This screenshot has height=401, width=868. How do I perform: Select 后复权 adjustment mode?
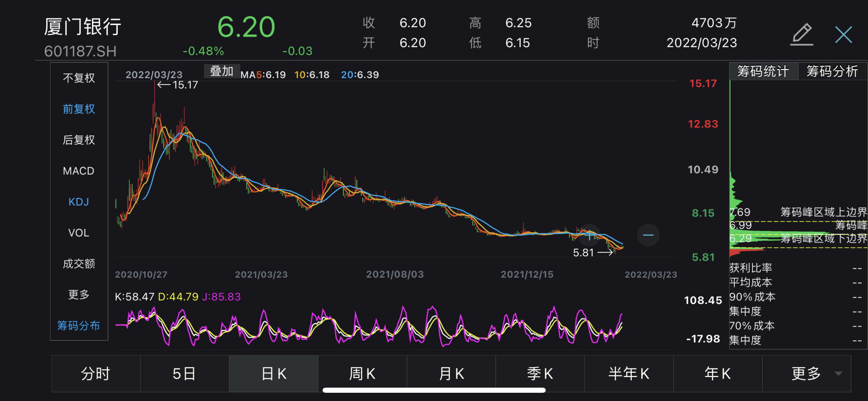pos(79,140)
